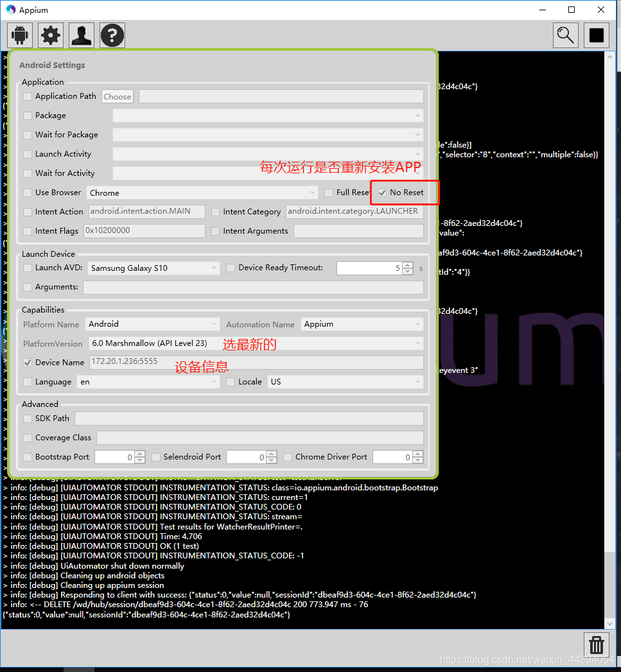Click the log scrollbar up arrow
This screenshot has height=672, width=621.
pyautogui.click(x=610, y=56)
